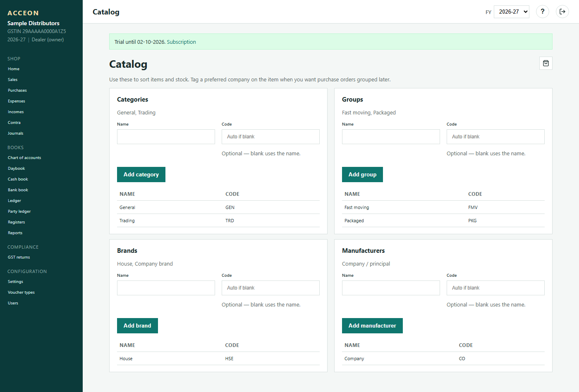Viewport: 579px width, 392px height.
Task: Focus the Brands Name input field
Action: point(166,288)
